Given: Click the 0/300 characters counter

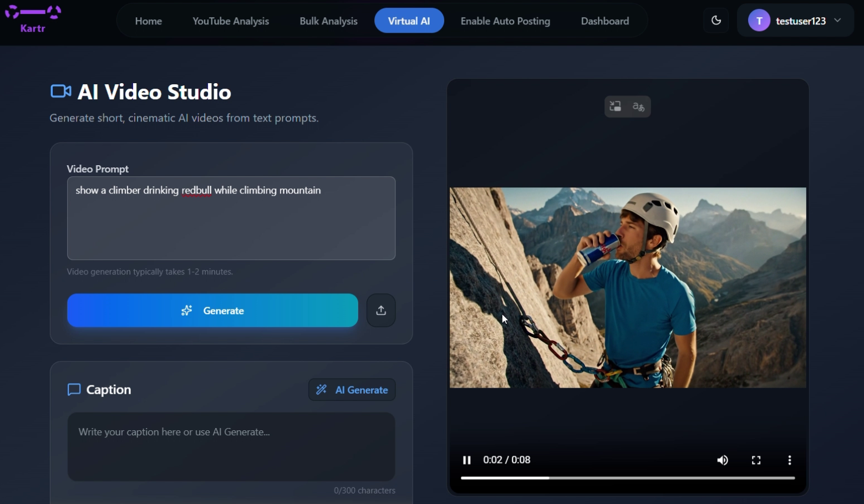Looking at the screenshot, I should pyautogui.click(x=364, y=491).
